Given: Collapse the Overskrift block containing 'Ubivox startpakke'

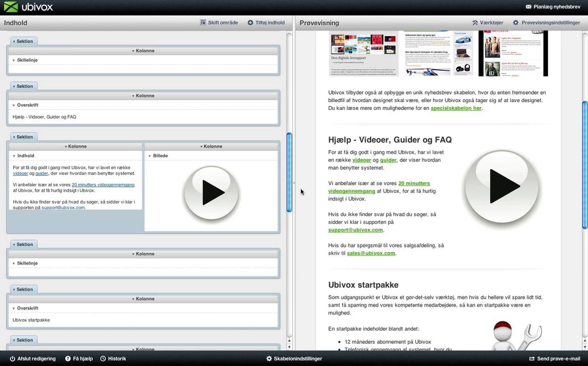Looking at the screenshot, I should point(14,308).
